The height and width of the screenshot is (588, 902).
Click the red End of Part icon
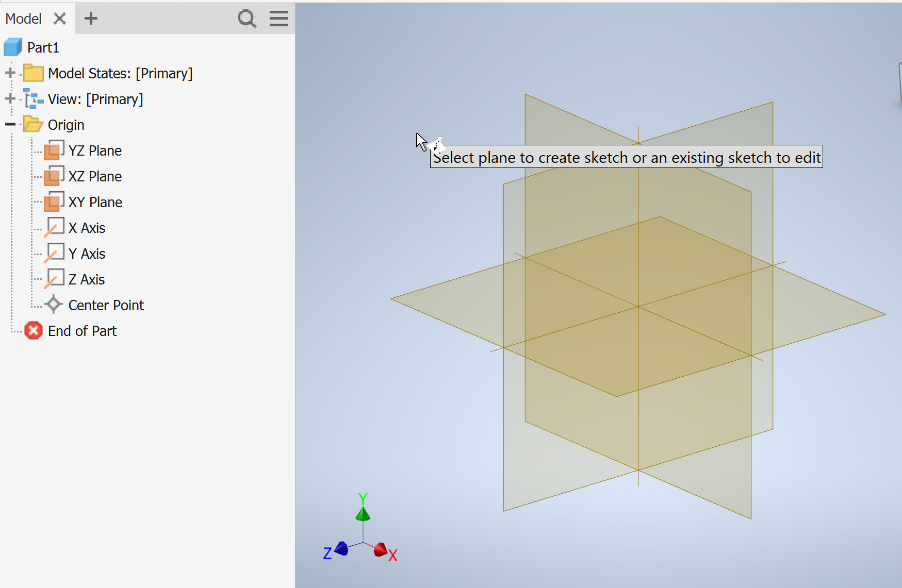34,331
